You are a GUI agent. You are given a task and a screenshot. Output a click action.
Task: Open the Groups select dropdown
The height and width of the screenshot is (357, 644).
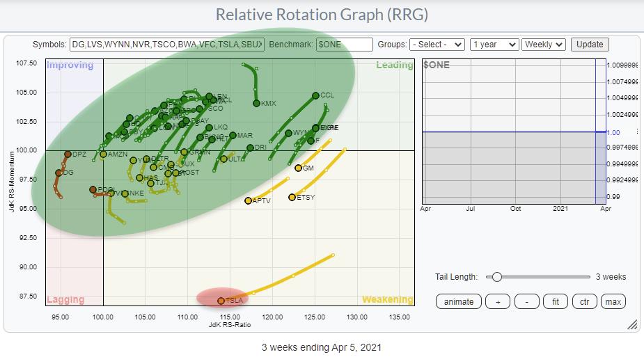point(437,45)
